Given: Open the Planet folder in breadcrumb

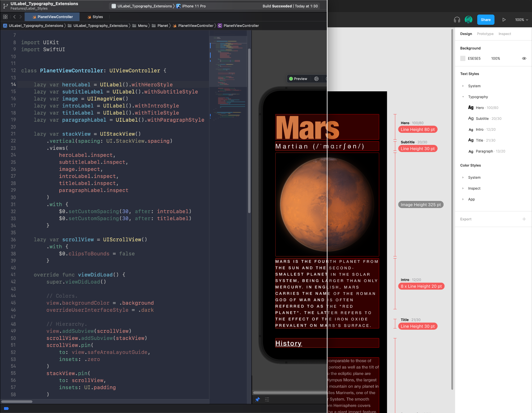Looking at the screenshot, I should 160,26.
